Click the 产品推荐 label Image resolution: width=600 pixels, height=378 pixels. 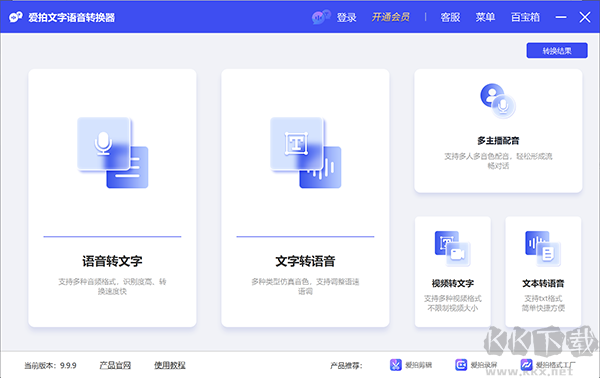pos(346,366)
